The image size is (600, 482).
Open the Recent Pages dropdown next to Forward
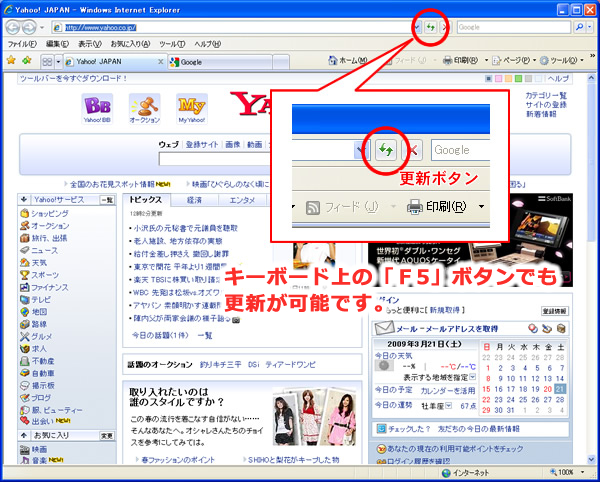click(x=42, y=28)
